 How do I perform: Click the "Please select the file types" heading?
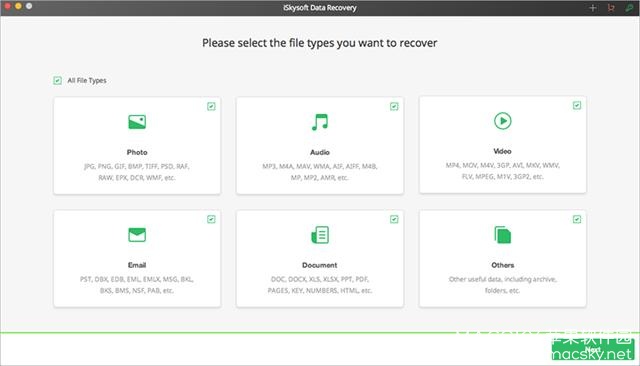click(x=320, y=43)
